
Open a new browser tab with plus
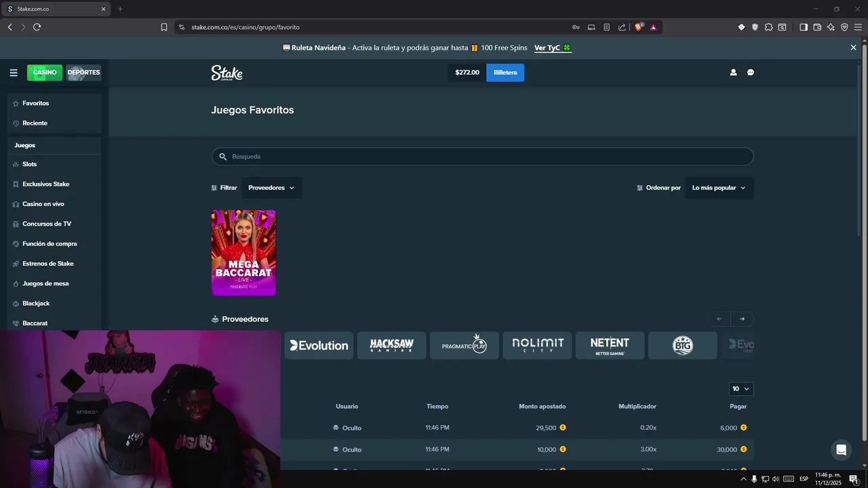tap(120, 9)
